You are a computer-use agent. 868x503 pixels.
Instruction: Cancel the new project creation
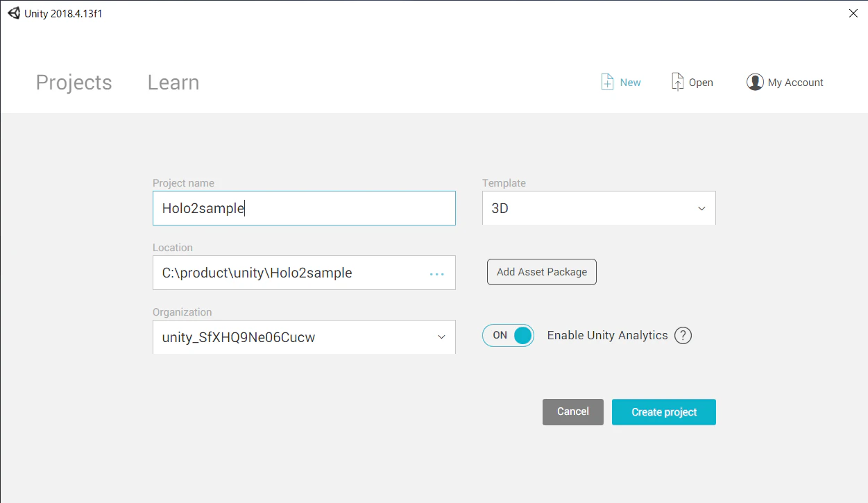click(573, 412)
